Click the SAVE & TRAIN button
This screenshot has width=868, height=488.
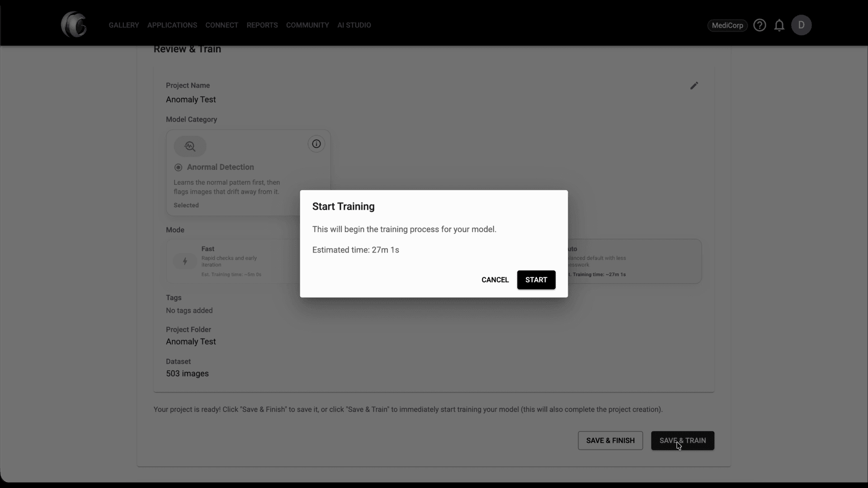coord(683,441)
